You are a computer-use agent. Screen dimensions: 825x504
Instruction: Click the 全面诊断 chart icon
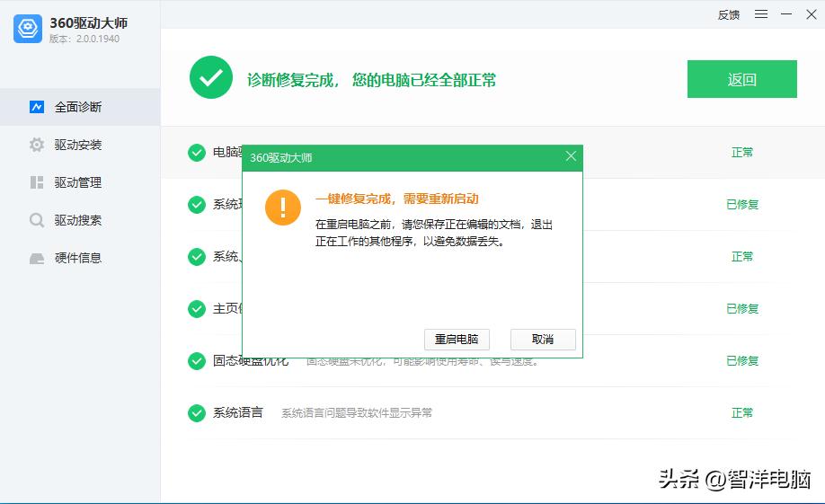(37, 107)
